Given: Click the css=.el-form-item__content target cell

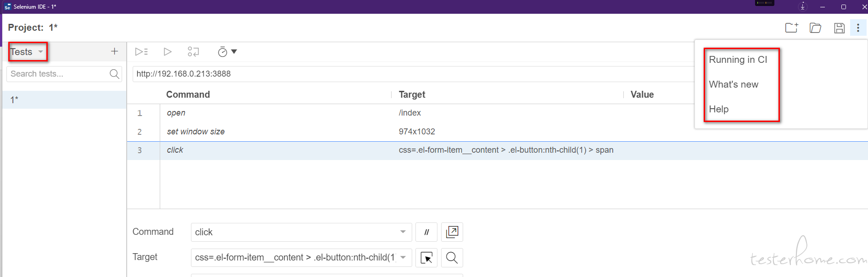Looking at the screenshot, I should tap(506, 150).
